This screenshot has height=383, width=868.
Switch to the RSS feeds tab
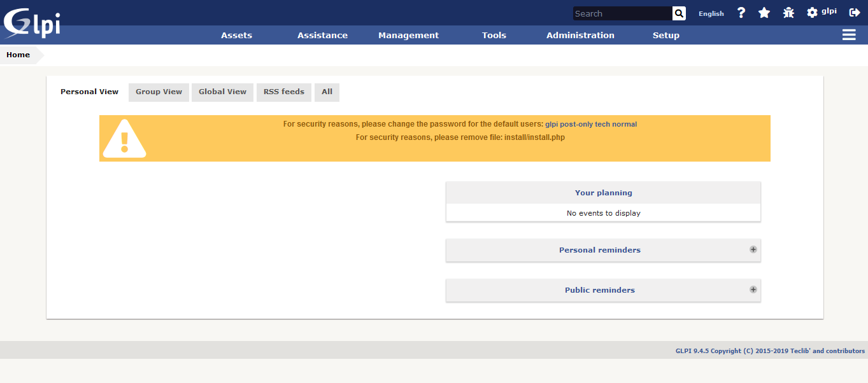coord(284,92)
